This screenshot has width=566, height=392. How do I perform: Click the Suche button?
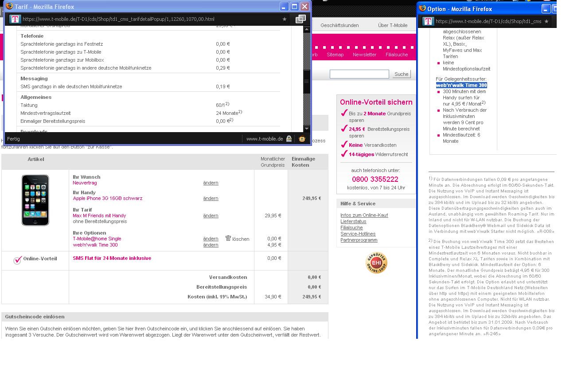tap(402, 74)
